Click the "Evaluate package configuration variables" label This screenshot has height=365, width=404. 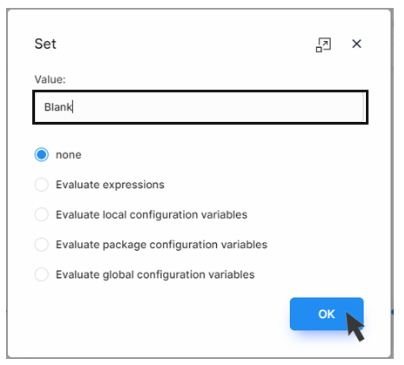[161, 245]
